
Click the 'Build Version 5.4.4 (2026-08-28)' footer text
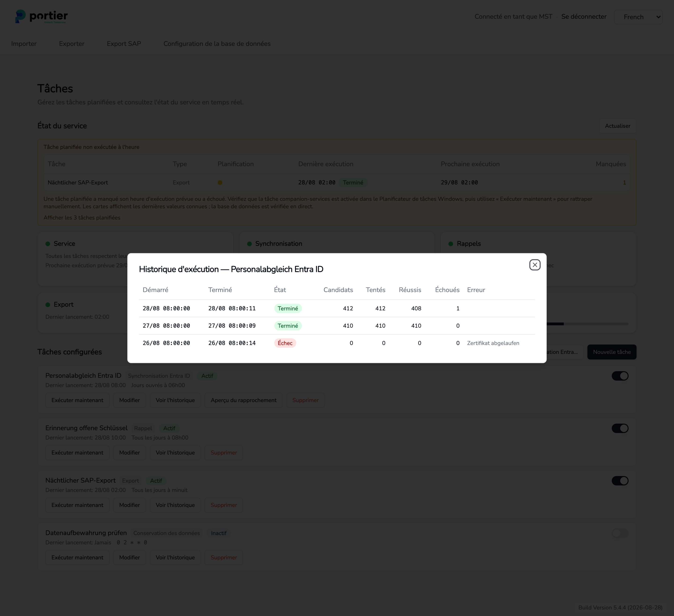[620, 608]
